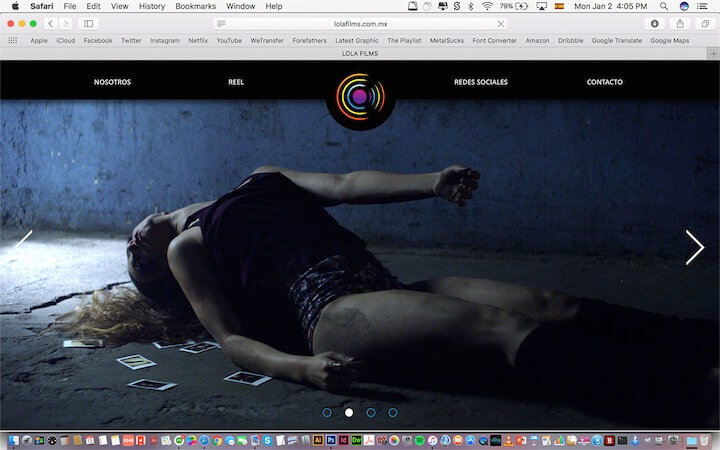Viewport: 720px width, 450px height.
Task: Select the third slideshow dot
Action: tap(371, 412)
